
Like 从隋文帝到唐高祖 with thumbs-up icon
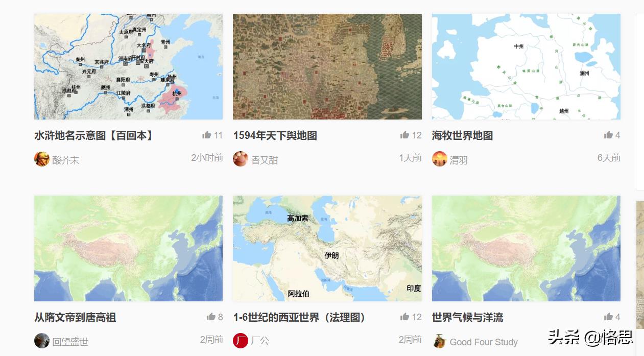pyautogui.click(x=211, y=317)
